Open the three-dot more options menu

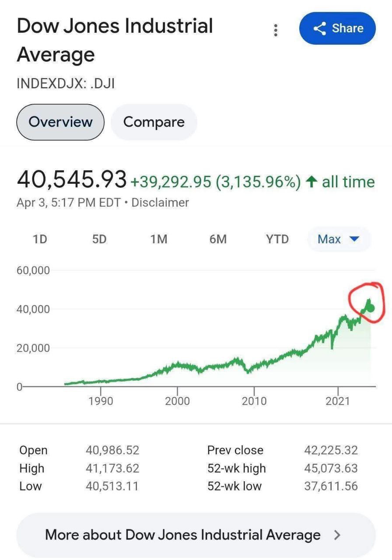point(275,30)
